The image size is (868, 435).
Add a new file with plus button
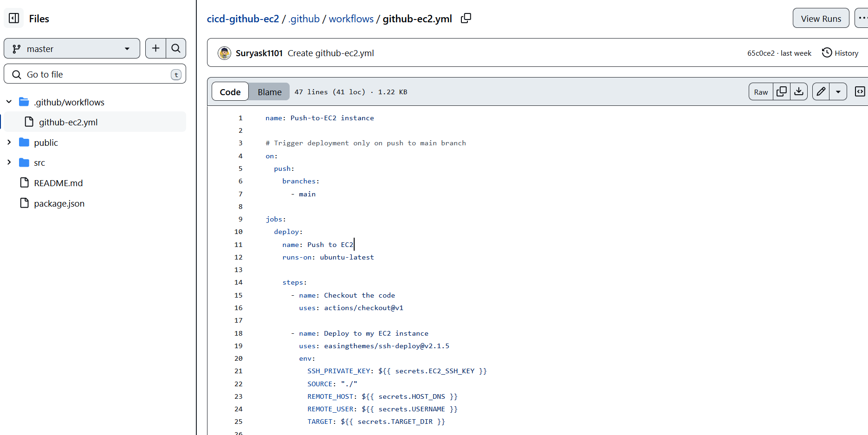[155, 48]
